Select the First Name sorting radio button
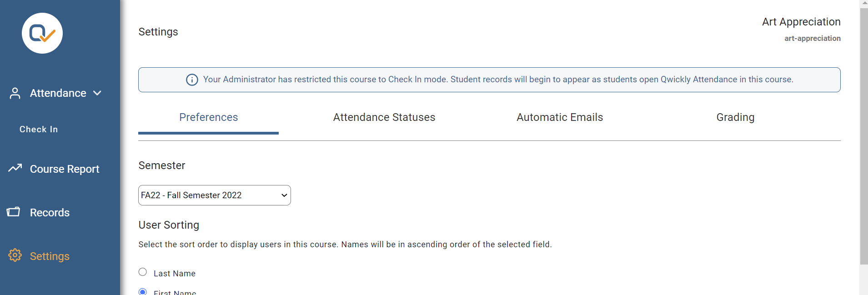The image size is (868, 295). pos(142,291)
